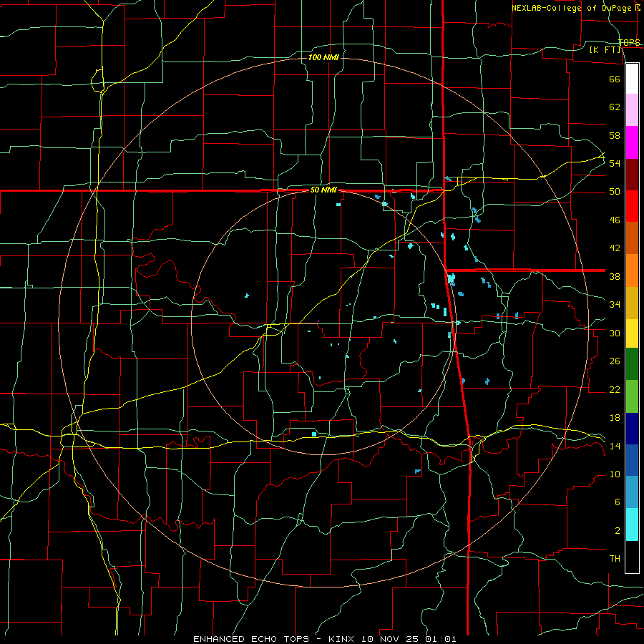Click the [K FT] units label
The height and width of the screenshot is (644, 644).
[605, 50]
